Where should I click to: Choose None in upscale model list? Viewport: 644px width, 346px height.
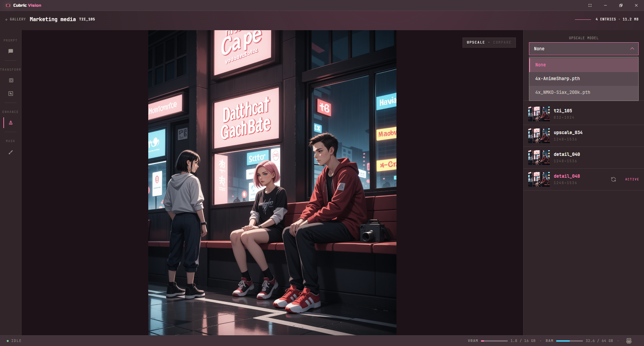(x=584, y=65)
